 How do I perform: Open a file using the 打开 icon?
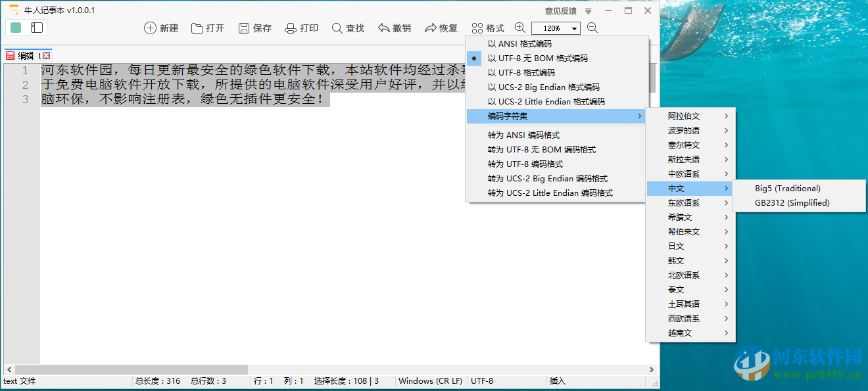(208, 28)
